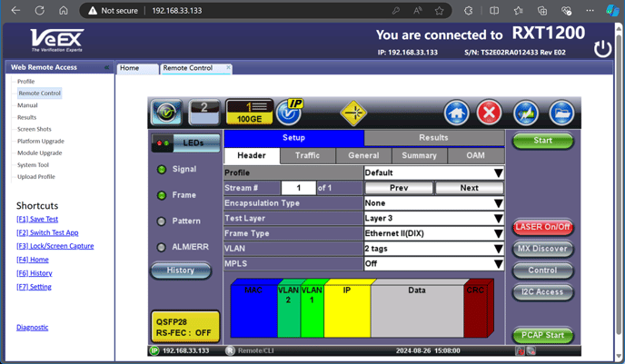Click the green Start button
This screenshot has width=625, height=364.
542,141
